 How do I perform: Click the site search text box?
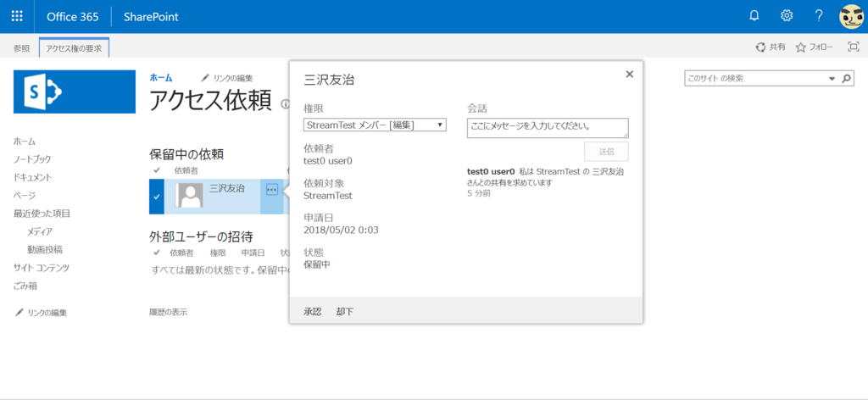point(755,79)
